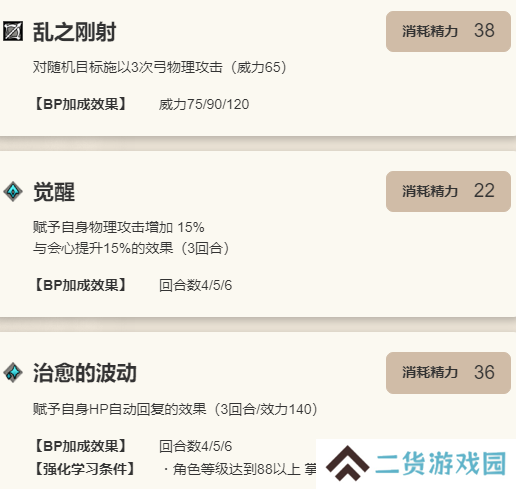Open the 二货游戏园 site name text
This screenshot has height=489, width=516.
click(x=441, y=464)
